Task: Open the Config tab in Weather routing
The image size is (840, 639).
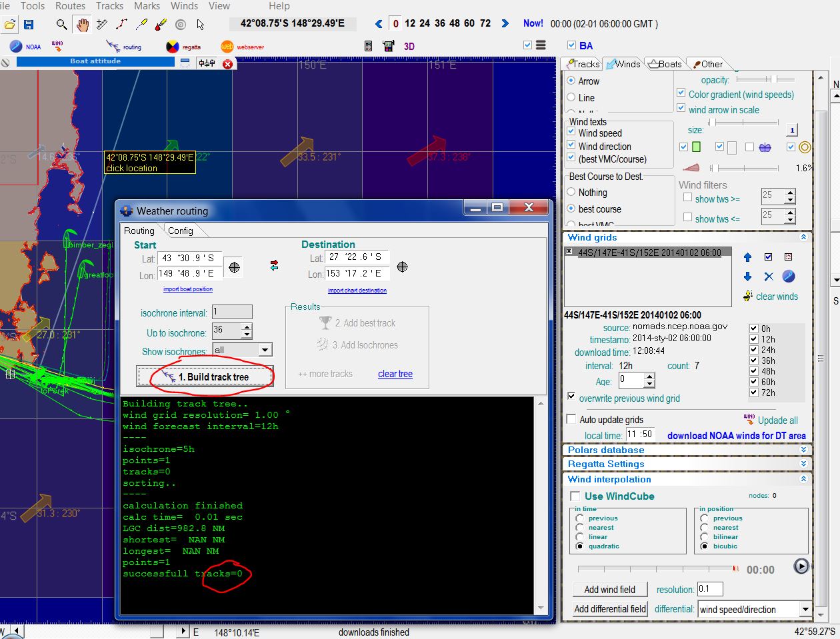Action: [181, 231]
